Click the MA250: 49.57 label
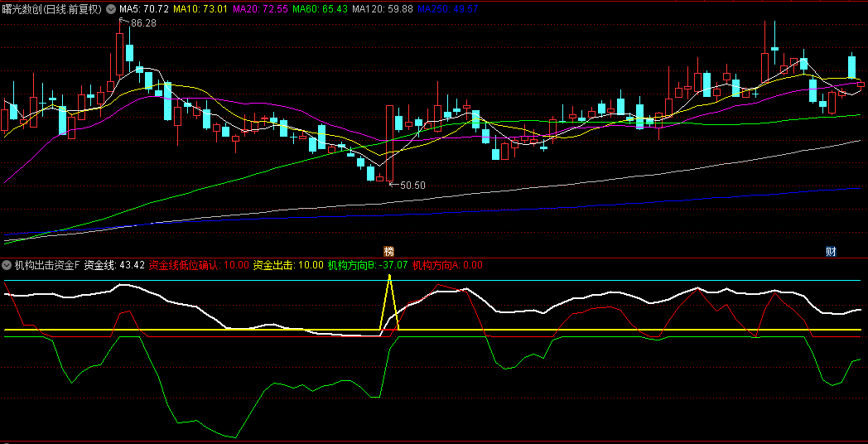Image resolution: width=868 pixels, height=444 pixels. coord(448,9)
